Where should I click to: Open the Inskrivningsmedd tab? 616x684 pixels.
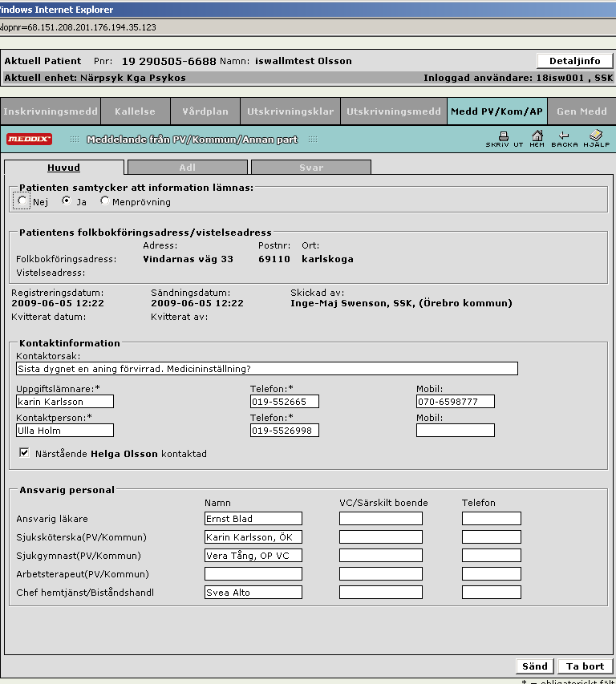(51, 111)
